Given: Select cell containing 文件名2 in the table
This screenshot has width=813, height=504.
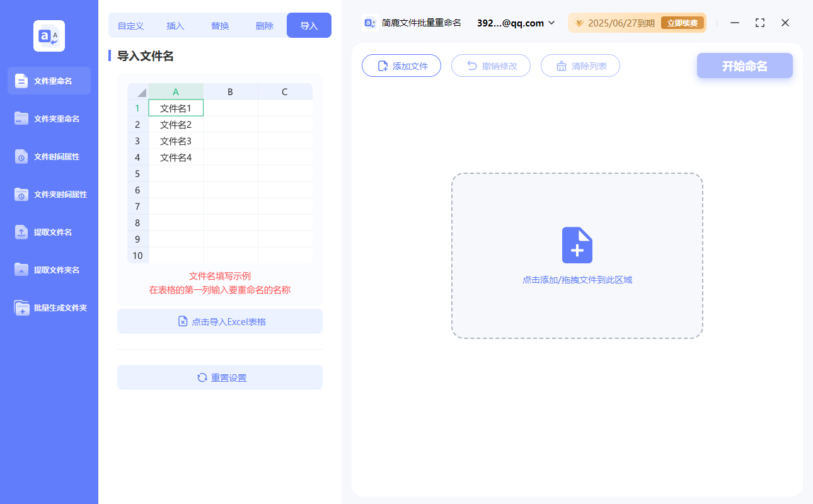Looking at the screenshot, I should coord(176,124).
